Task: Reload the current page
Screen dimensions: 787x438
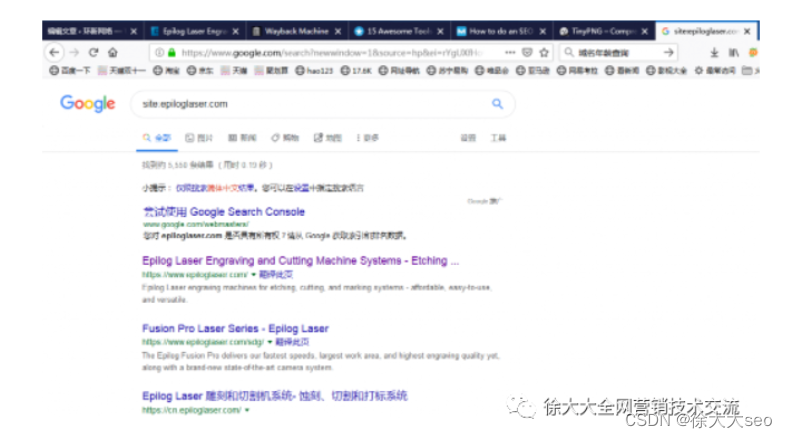Action: click(x=93, y=52)
